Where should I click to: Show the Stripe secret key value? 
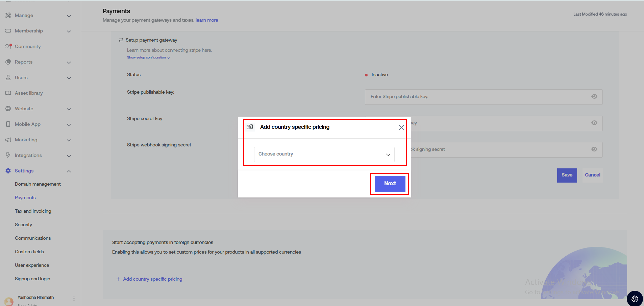tap(594, 123)
